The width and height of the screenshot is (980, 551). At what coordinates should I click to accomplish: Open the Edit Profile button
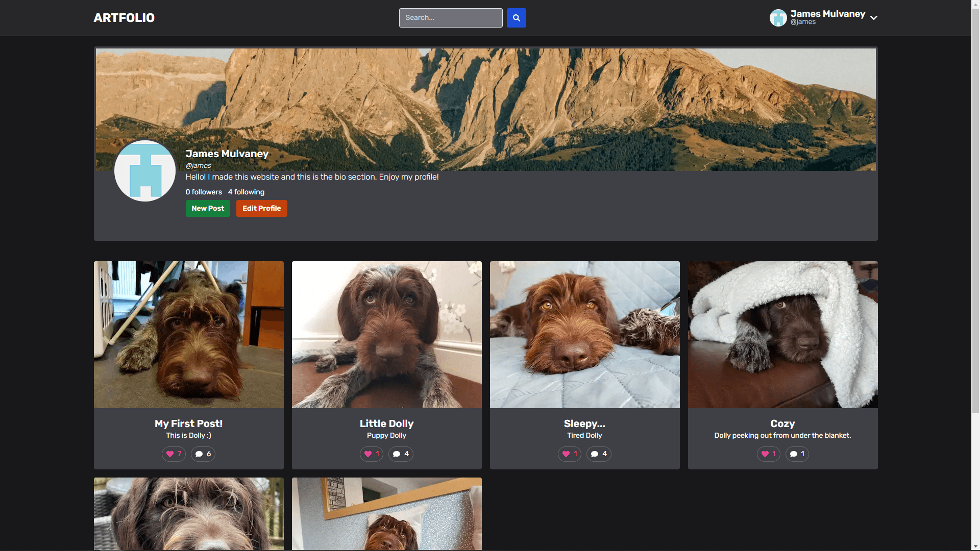(x=261, y=208)
